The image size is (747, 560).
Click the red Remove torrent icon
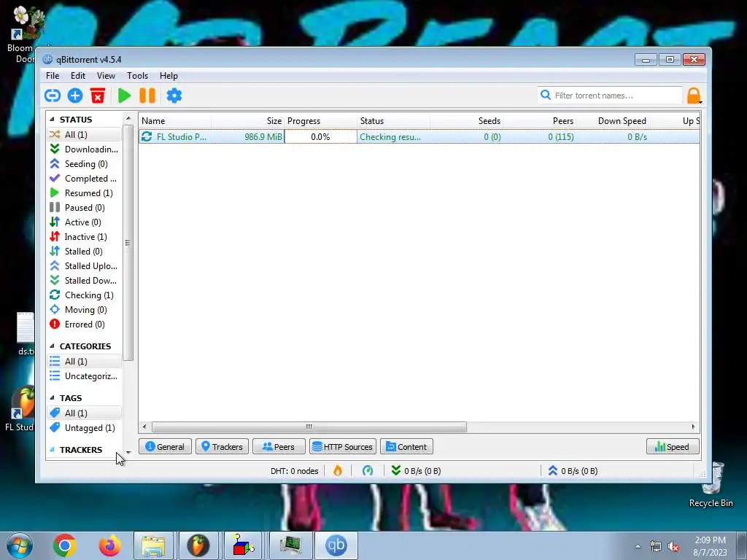tap(98, 96)
